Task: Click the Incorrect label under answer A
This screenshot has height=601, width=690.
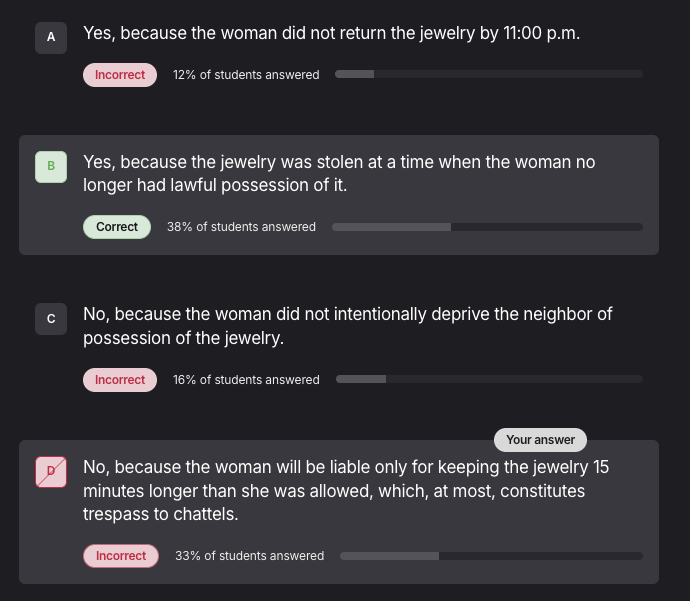Action: [x=120, y=75]
